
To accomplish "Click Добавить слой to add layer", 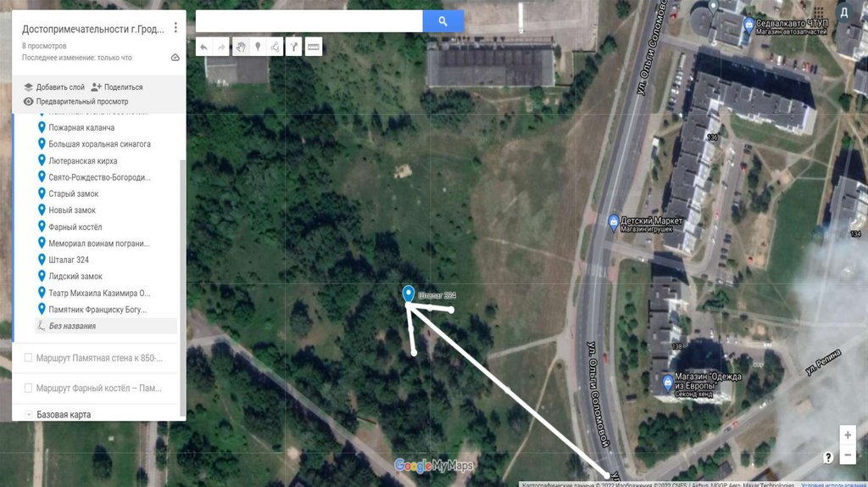I will click(54, 87).
